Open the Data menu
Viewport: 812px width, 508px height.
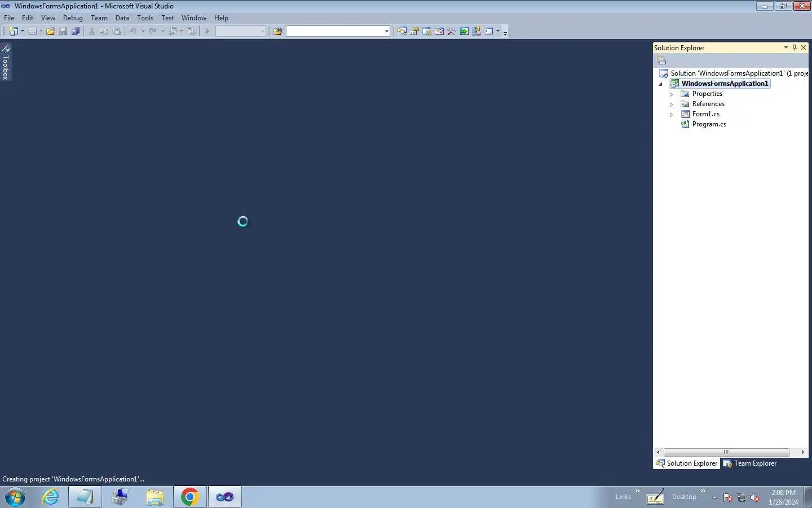click(x=122, y=18)
